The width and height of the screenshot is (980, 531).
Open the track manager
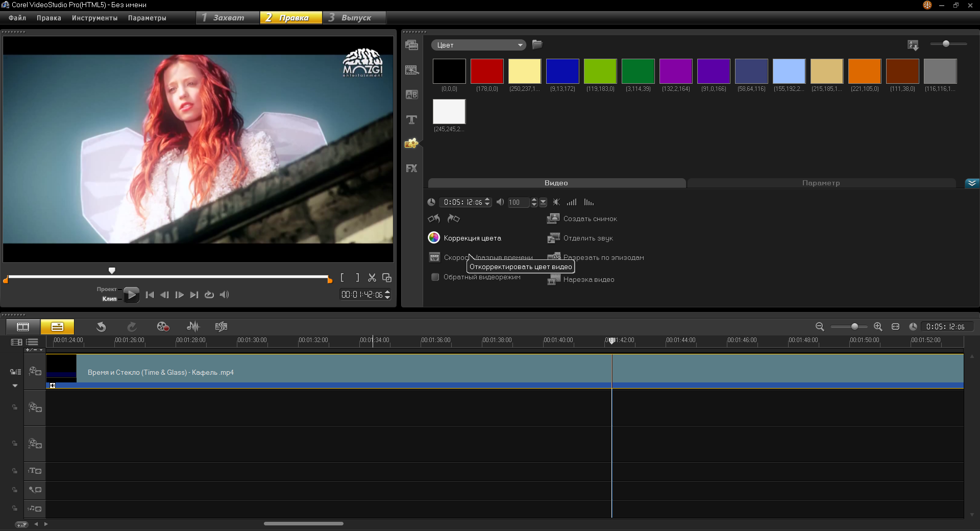32,342
